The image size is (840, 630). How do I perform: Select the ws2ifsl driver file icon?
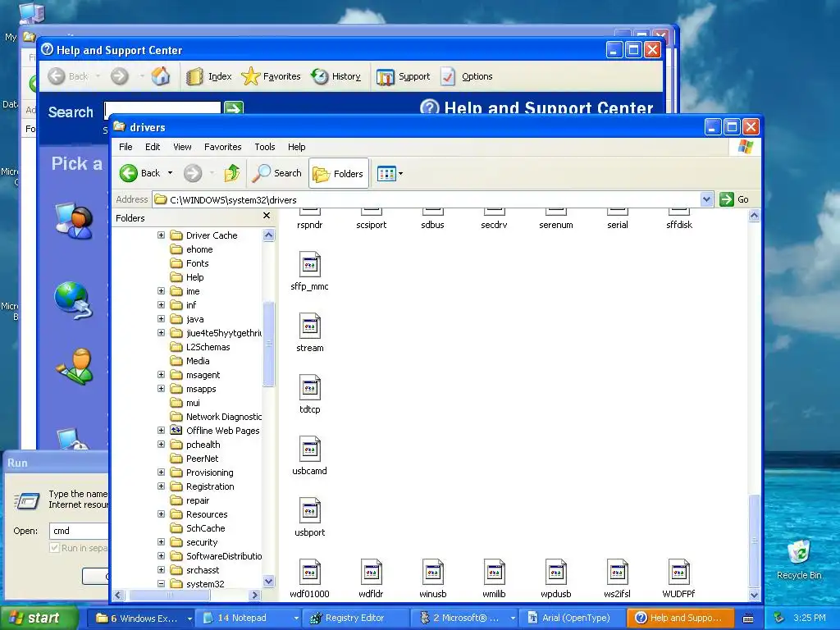pos(617,573)
